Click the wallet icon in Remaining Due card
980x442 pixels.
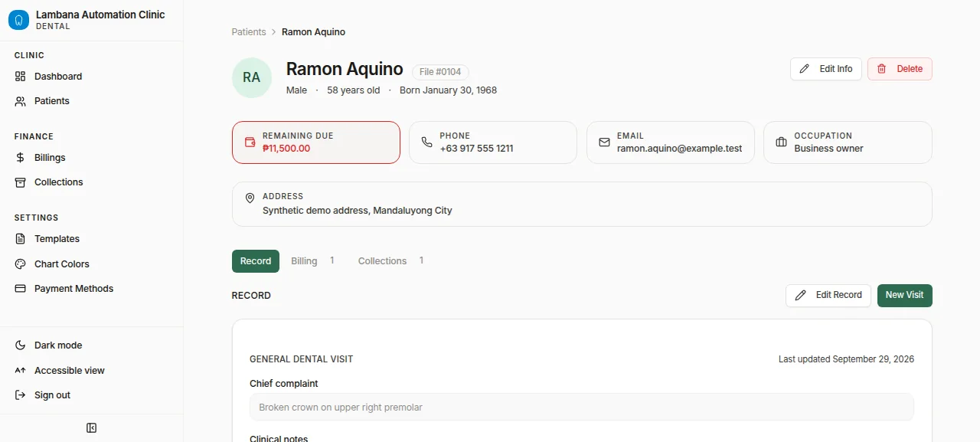(250, 142)
